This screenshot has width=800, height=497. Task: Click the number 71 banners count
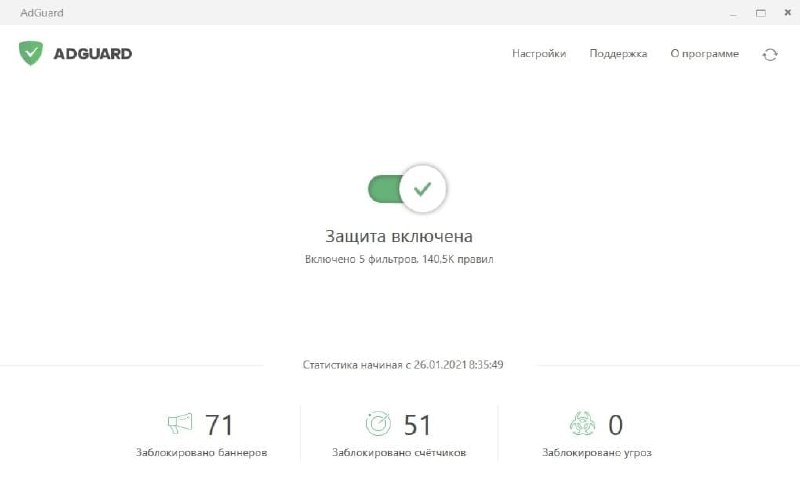point(219,425)
